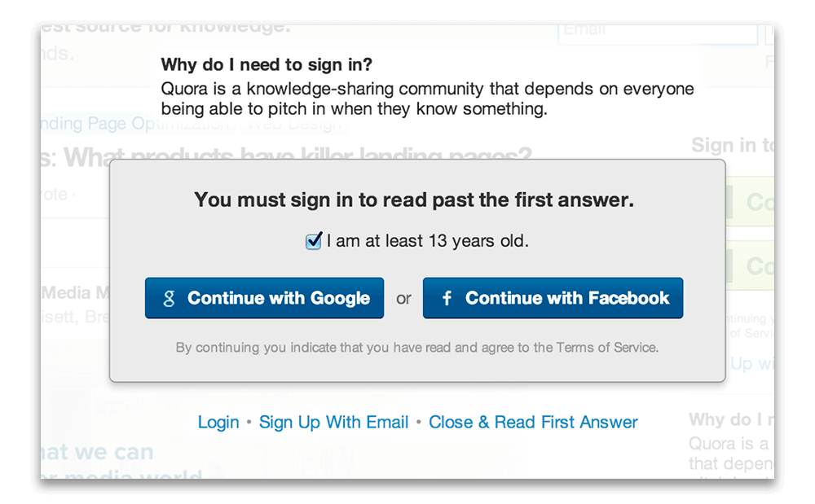The height and width of the screenshot is (504, 815).
Task: Click the 'You must sign in' dialog heading
Action: (x=414, y=199)
